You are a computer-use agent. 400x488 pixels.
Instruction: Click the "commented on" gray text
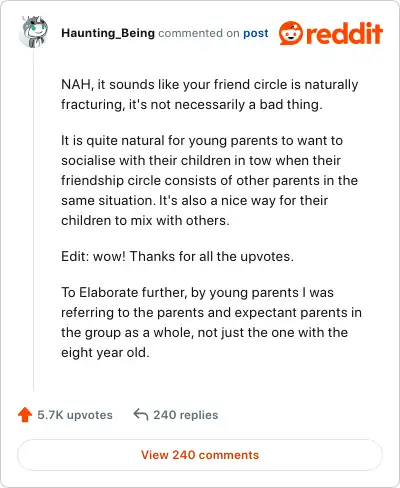(199, 33)
